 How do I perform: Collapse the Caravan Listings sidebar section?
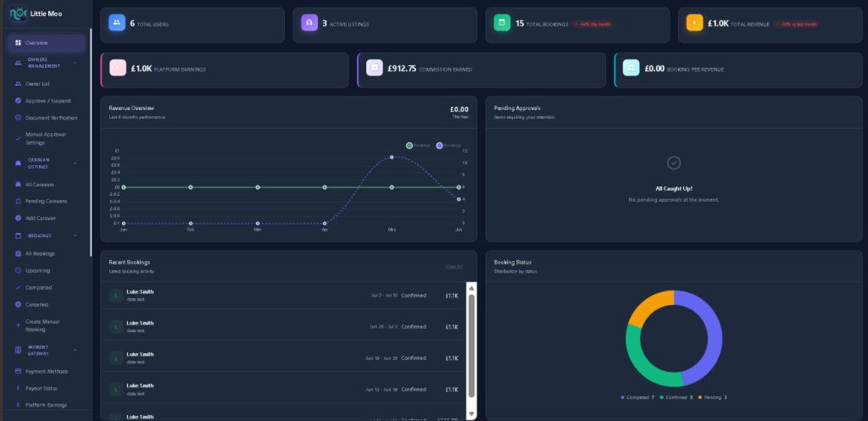coord(75,163)
